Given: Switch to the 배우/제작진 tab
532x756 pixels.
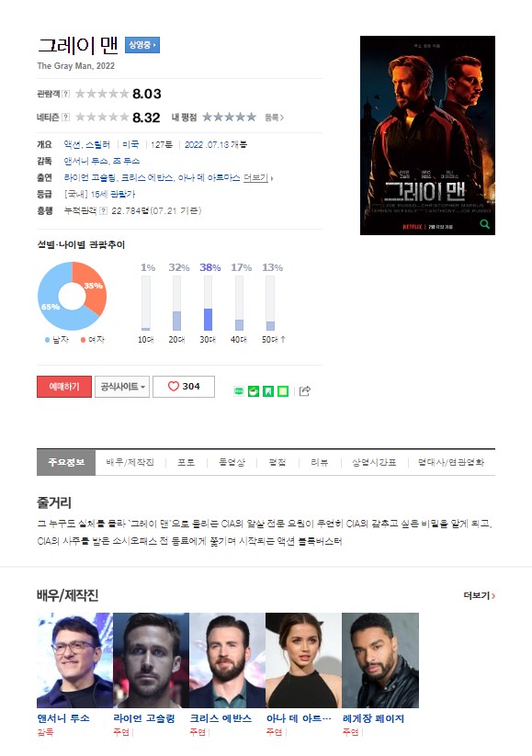Looking at the screenshot, I should pos(130,462).
